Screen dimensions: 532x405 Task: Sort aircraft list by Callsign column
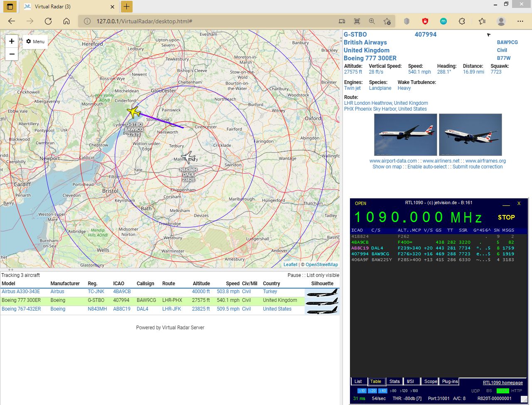tap(145, 284)
